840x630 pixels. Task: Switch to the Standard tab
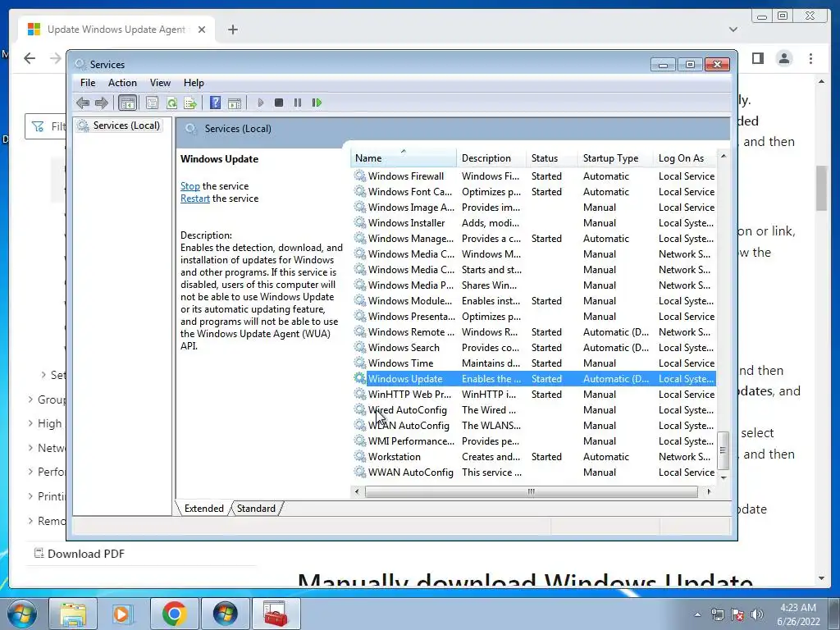click(256, 509)
